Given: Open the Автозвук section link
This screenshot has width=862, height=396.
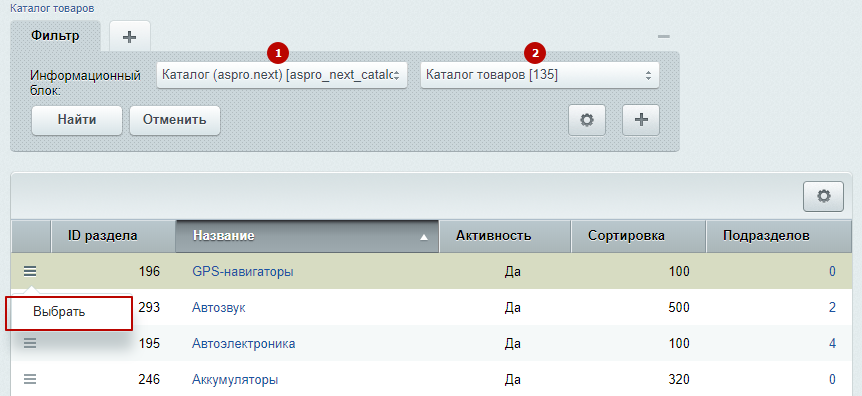Looking at the screenshot, I should (218, 307).
